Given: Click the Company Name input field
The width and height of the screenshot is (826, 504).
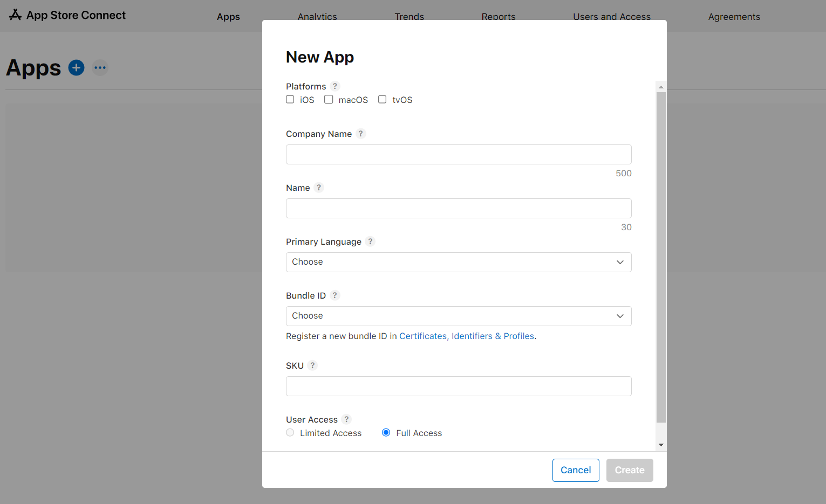Looking at the screenshot, I should pos(459,154).
